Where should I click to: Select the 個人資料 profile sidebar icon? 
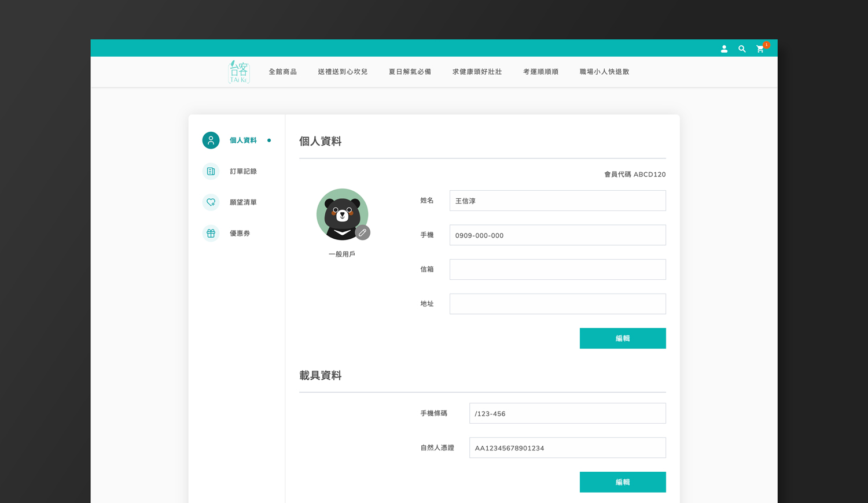(x=211, y=140)
